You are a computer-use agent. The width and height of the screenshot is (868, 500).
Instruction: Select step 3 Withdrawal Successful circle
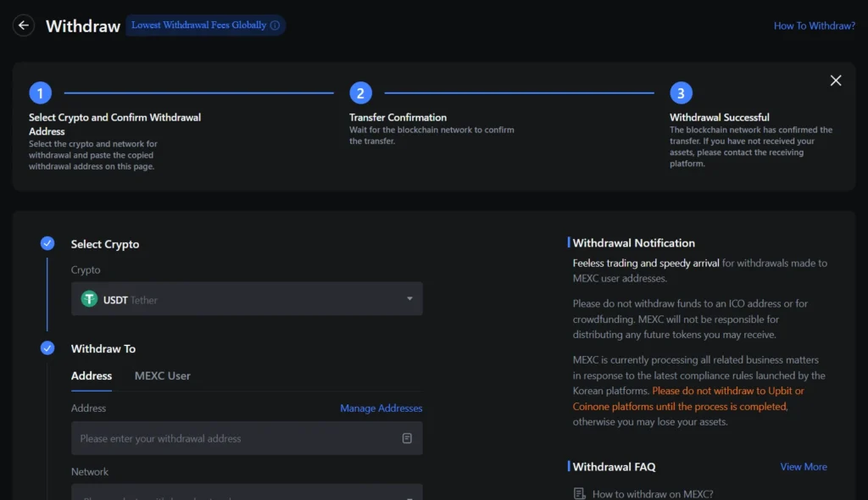point(681,93)
